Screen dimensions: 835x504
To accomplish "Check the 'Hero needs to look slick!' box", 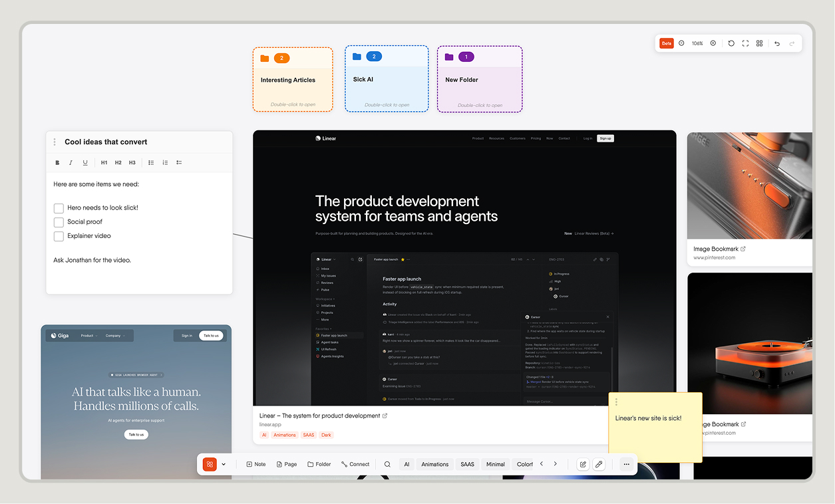I will (59, 208).
